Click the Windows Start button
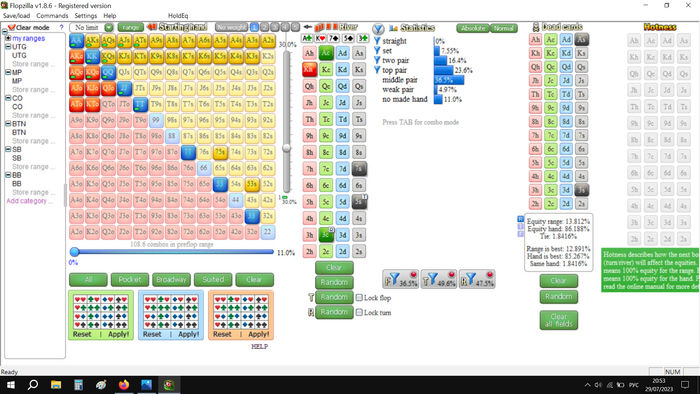 (x=11, y=385)
